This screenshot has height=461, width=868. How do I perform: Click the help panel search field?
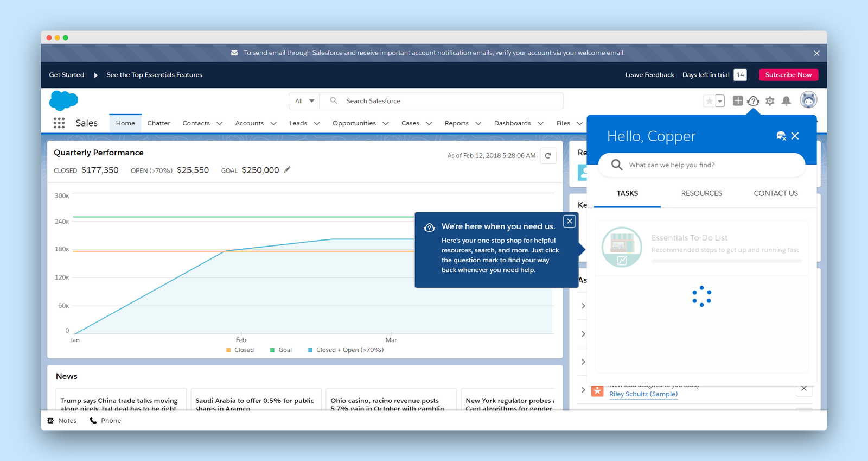(x=701, y=165)
